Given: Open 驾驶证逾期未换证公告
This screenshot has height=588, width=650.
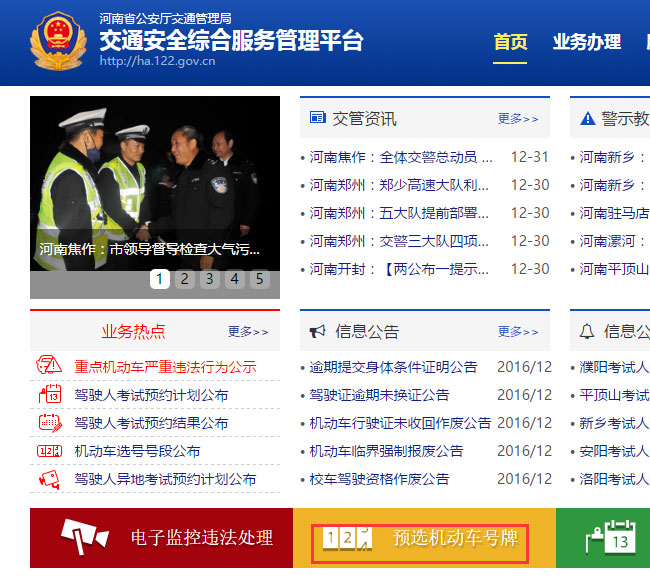Looking at the screenshot, I should 379,395.
